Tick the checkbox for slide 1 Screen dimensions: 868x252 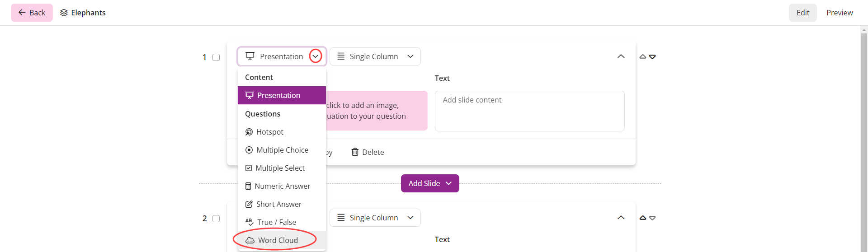[x=216, y=57]
